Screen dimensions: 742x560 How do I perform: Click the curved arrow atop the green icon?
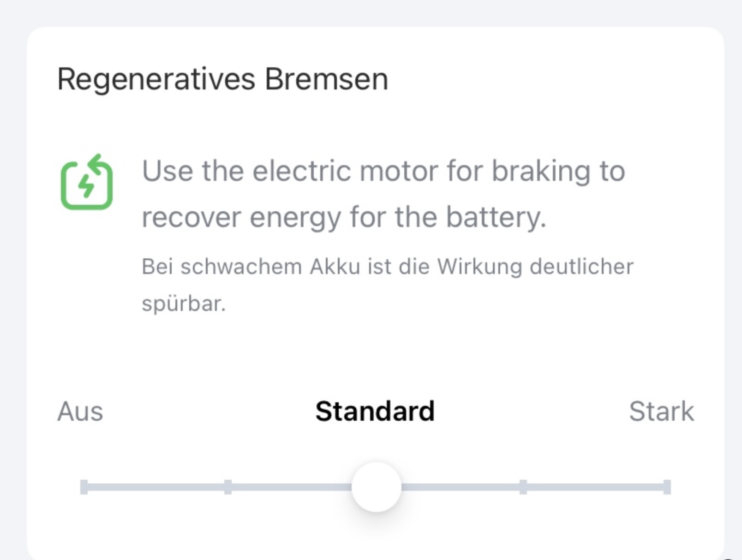coord(98,162)
